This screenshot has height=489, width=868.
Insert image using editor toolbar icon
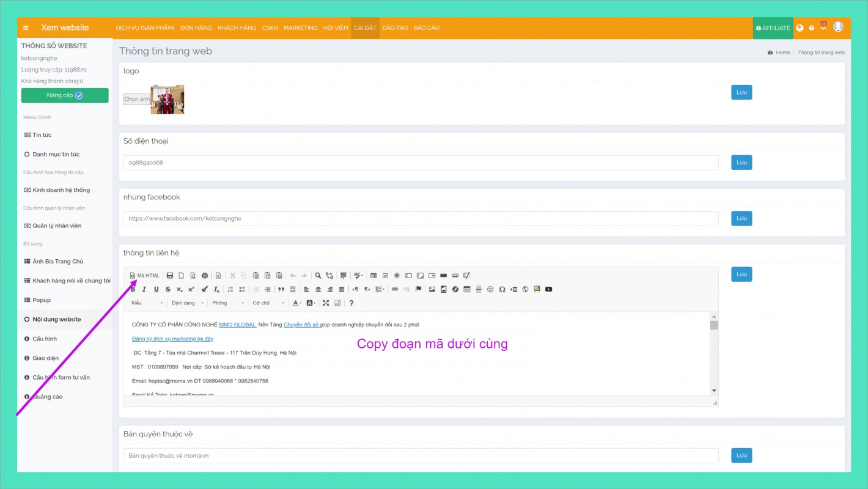(x=432, y=290)
